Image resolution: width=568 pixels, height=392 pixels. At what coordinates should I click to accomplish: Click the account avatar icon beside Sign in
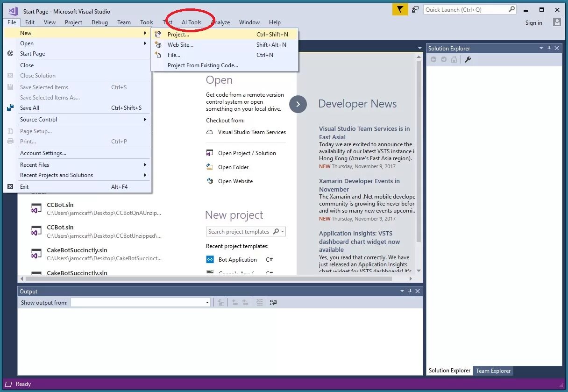557,22
